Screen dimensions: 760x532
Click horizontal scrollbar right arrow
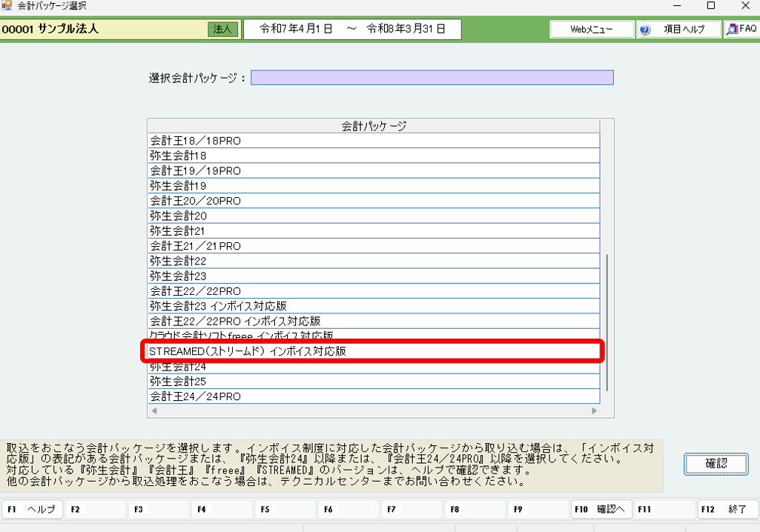pyautogui.click(x=594, y=410)
